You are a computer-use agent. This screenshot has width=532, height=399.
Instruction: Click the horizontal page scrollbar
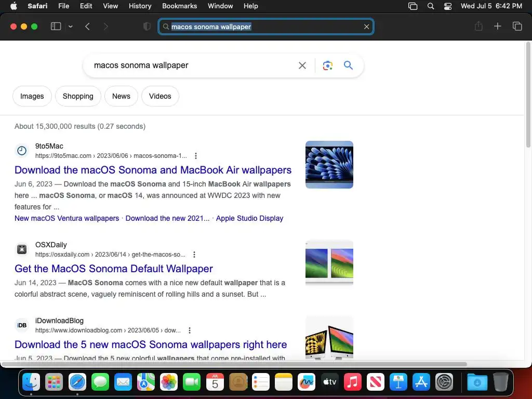tap(234, 364)
